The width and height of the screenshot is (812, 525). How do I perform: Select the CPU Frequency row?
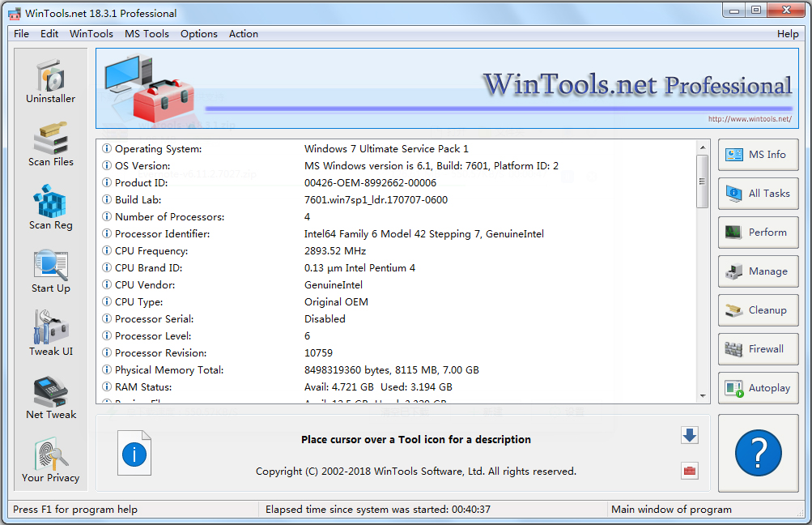(396, 251)
